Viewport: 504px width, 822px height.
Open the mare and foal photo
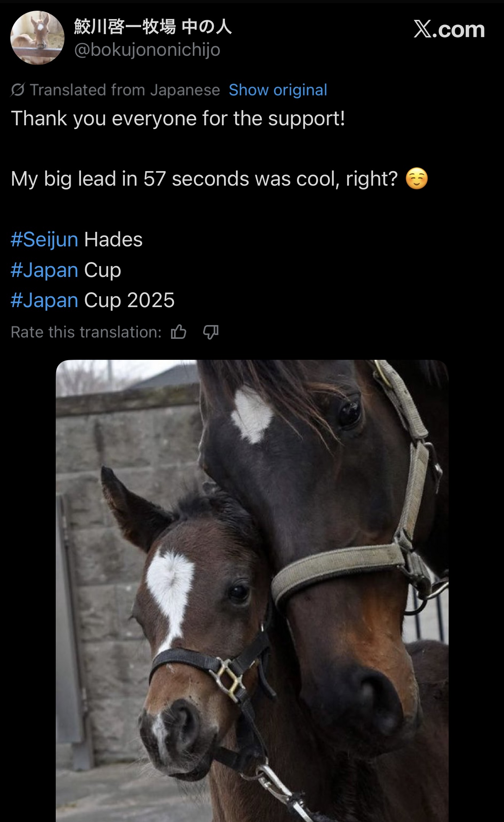[x=252, y=591]
